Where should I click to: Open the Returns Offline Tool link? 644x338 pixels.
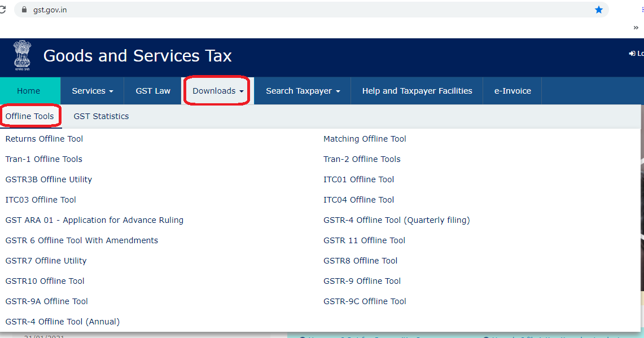(43, 139)
